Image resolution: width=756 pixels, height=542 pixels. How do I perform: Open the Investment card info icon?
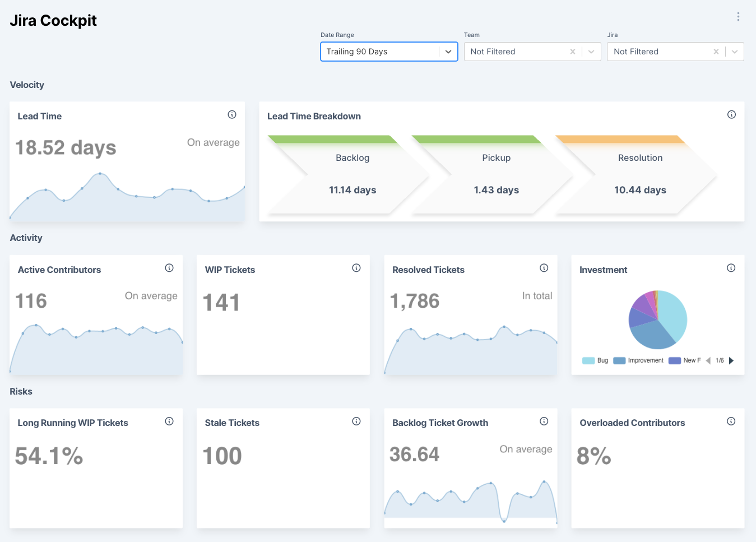click(x=731, y=268)
